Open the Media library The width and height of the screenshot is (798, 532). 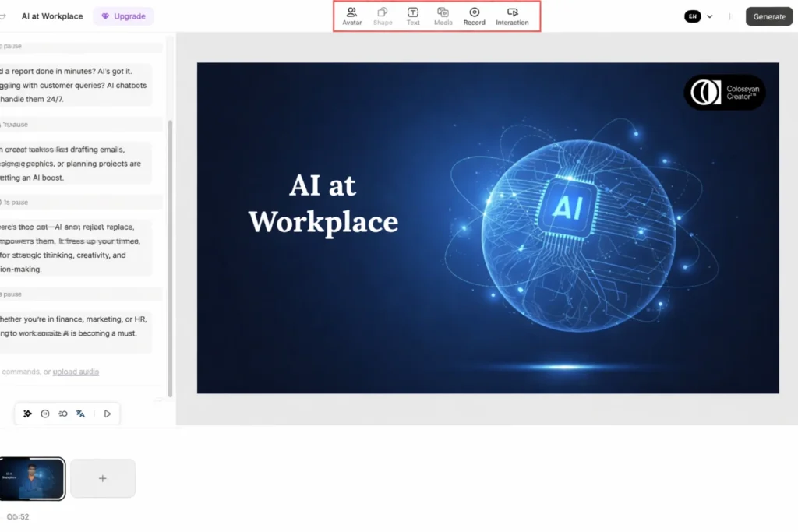click(x=443, y=16)
